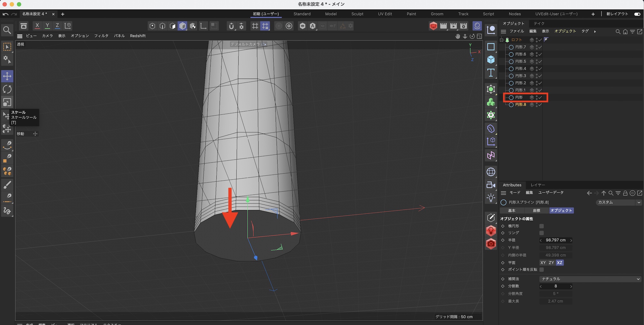Screen dimensions: 644x325
Task: Select the XY plane button
Action: pyautogui.click(x=543, y=263)
